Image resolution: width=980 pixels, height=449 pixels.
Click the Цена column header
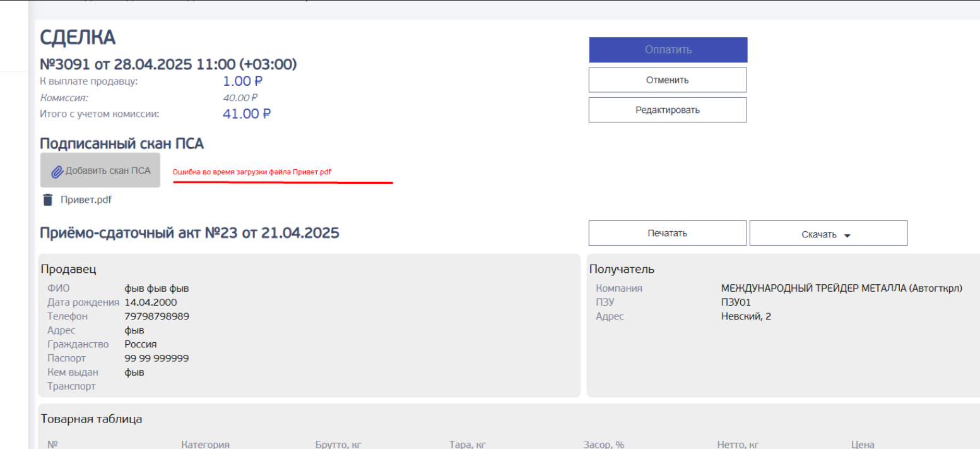pos(863,445)
